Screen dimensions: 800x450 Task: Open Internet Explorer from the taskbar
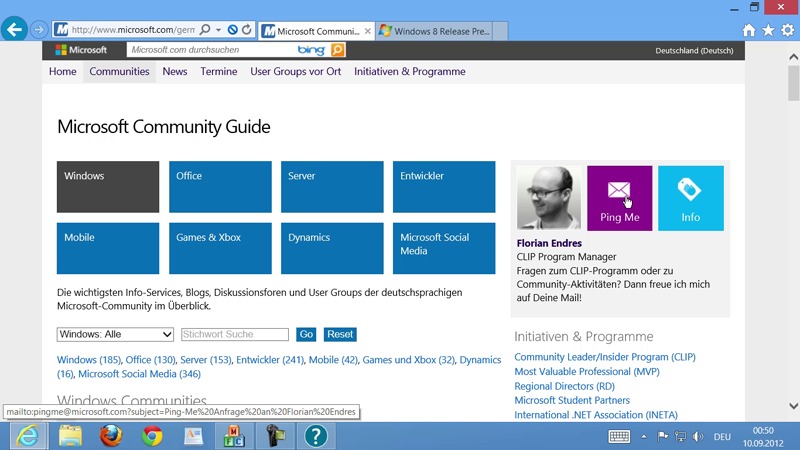[28, 436]
